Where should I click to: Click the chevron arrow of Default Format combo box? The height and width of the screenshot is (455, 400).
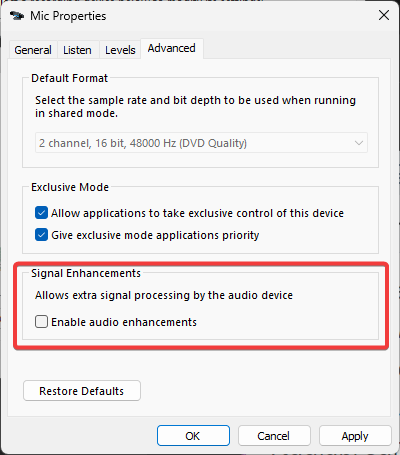(359, 143)
